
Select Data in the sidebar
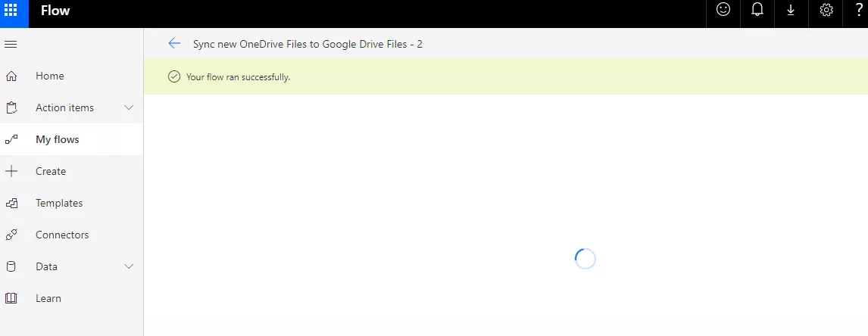[46, 266]
